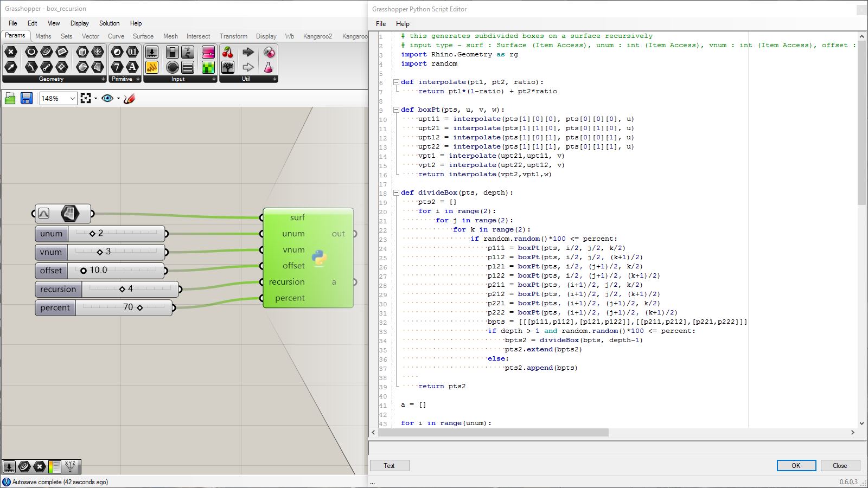Open the Sketch pencil tool
Screen dimensions: 868x488
[129, 98]
